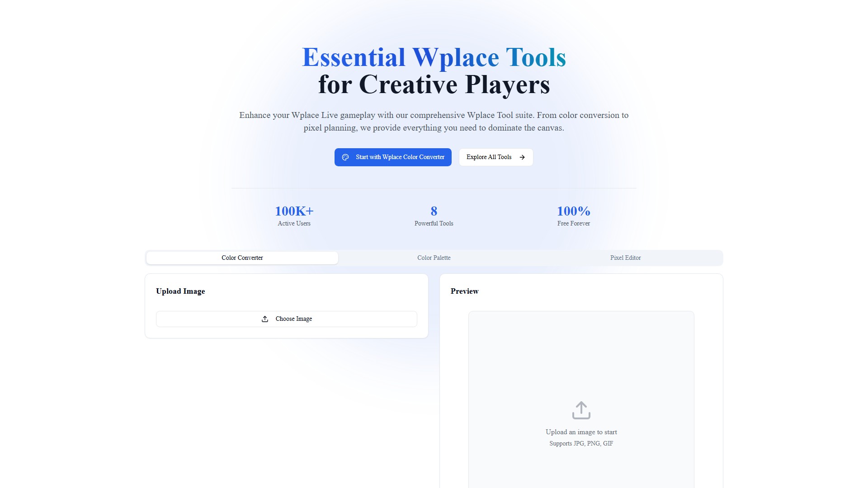Viewport: 868px width, 488px height.
Task: Click the palette icon in Start button
Action: point(345,157)
